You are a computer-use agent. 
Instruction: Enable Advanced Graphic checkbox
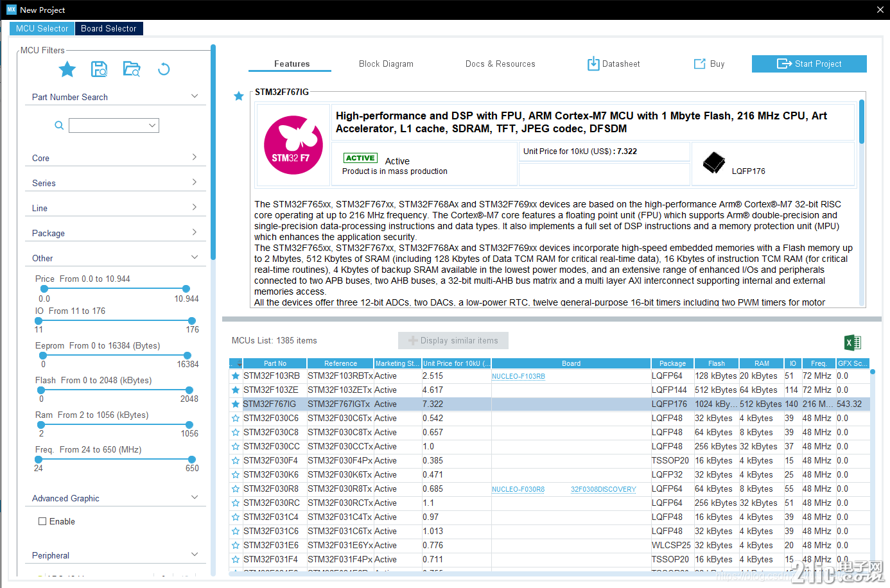tap(42, 521)
